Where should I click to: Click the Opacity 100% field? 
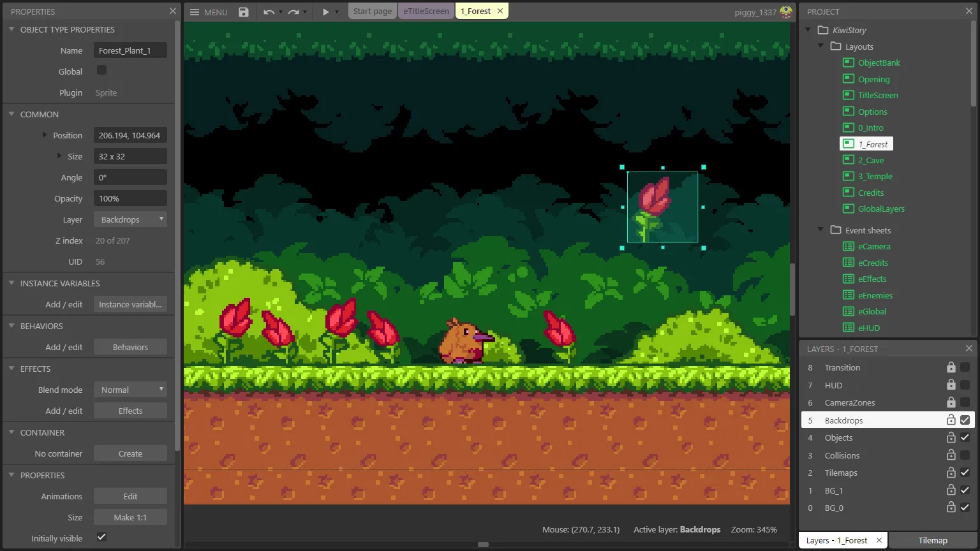130,198
